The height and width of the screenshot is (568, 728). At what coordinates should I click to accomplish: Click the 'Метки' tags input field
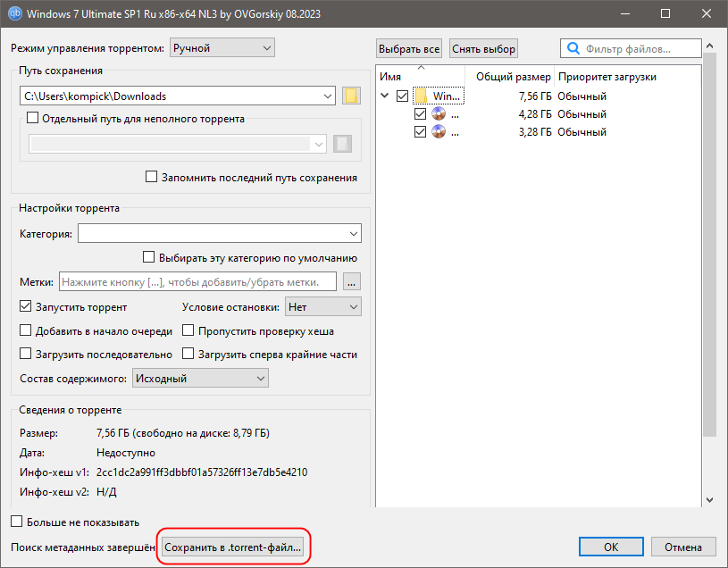coord(197,281)
